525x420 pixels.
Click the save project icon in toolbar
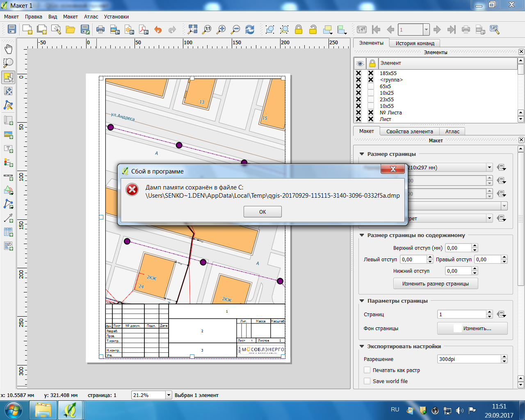coord(11,30)
